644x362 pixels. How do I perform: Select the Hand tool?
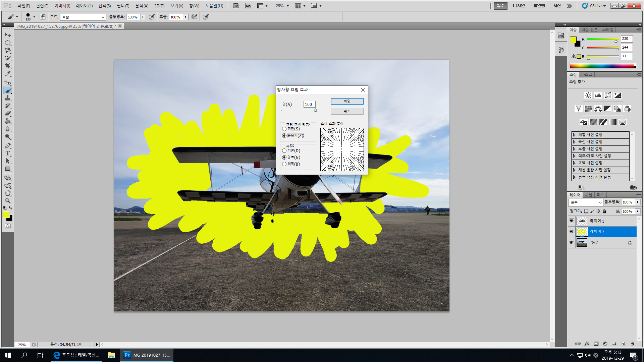[8, 193]
